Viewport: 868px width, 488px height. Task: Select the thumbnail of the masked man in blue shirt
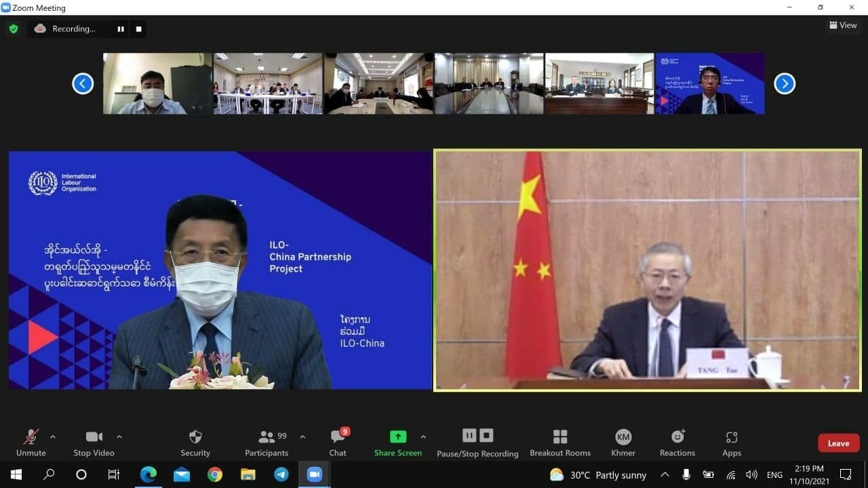(157, 83)
